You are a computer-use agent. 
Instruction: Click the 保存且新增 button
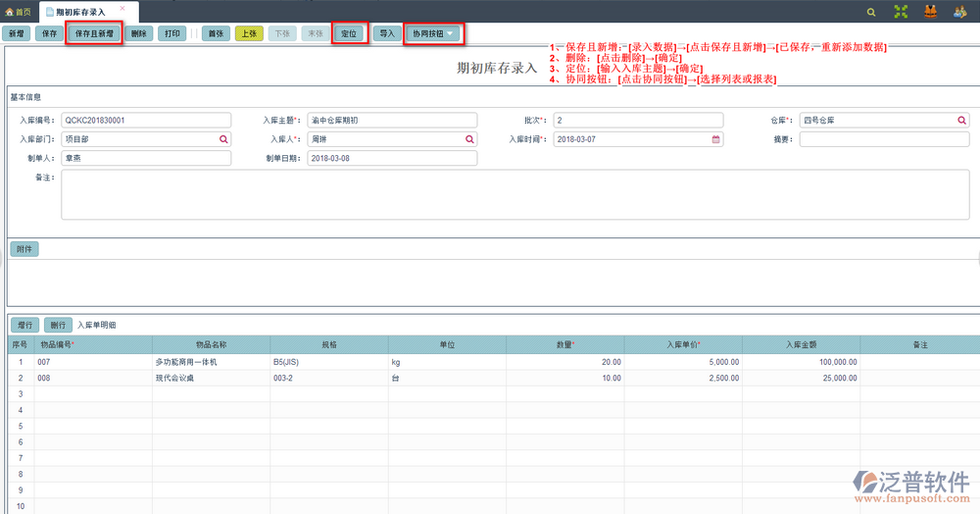tap(94, 33)
